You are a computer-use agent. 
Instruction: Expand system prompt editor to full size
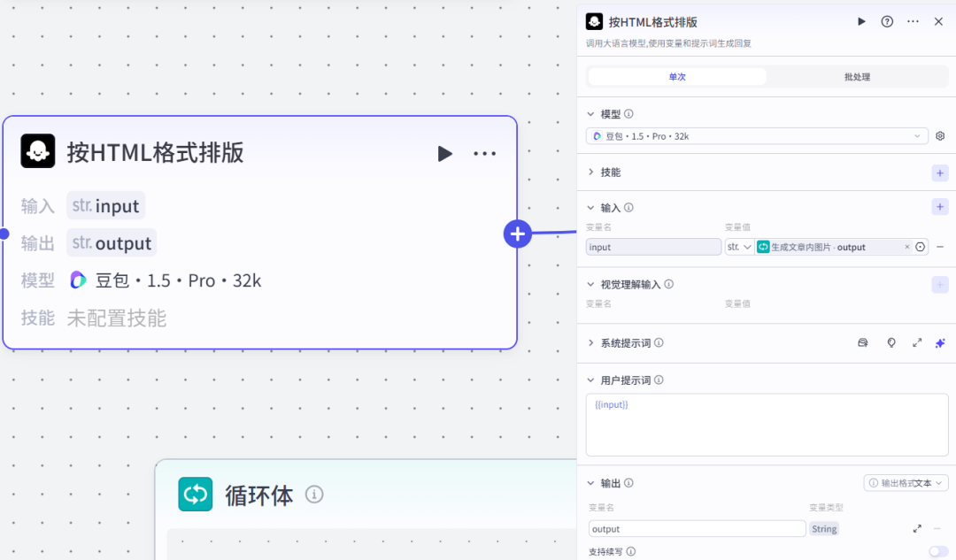(x=917, y=343)
